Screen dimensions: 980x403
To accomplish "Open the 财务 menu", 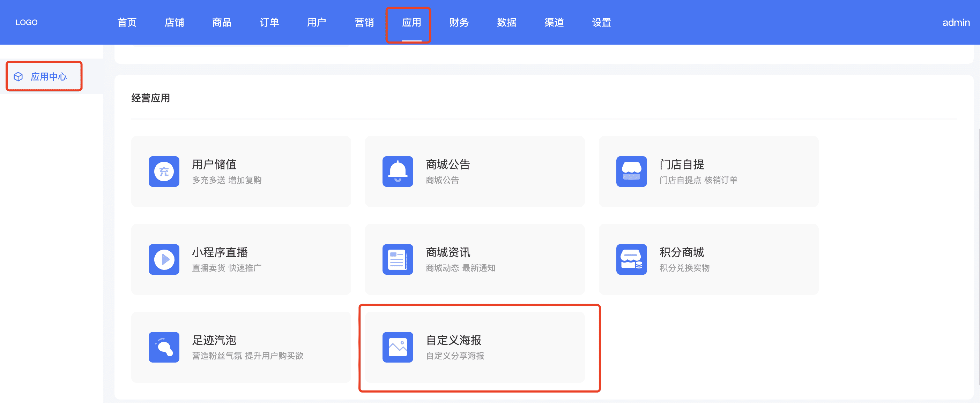I will [459, 22].
